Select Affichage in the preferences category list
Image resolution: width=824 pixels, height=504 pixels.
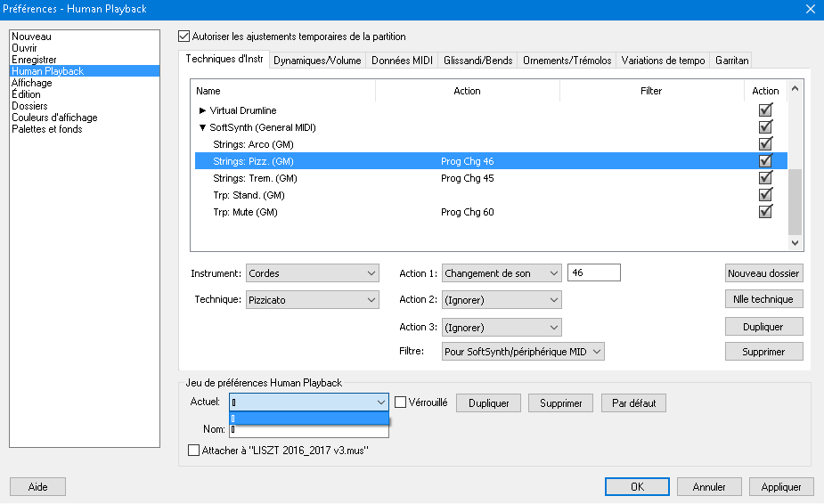click(32, 83)
